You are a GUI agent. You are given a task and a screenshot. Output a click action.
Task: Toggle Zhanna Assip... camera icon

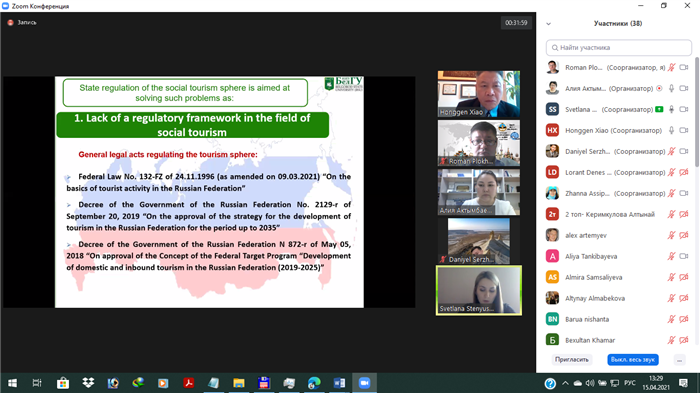pos(683,193)
